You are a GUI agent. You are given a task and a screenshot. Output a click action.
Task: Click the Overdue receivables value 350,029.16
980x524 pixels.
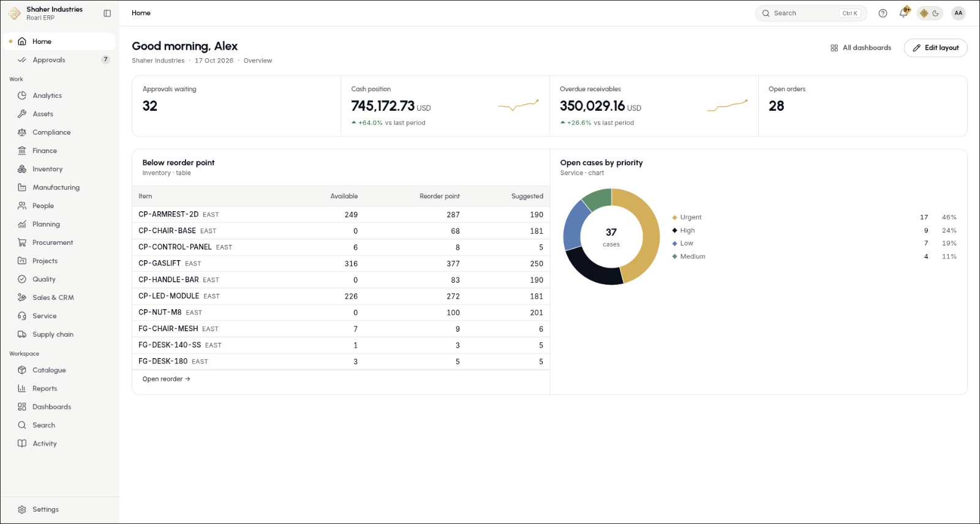[592, 106]
